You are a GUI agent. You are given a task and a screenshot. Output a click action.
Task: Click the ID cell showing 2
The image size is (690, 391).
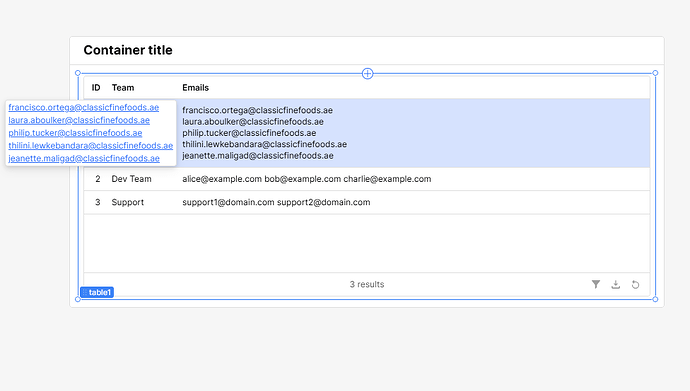pos(98,179)
